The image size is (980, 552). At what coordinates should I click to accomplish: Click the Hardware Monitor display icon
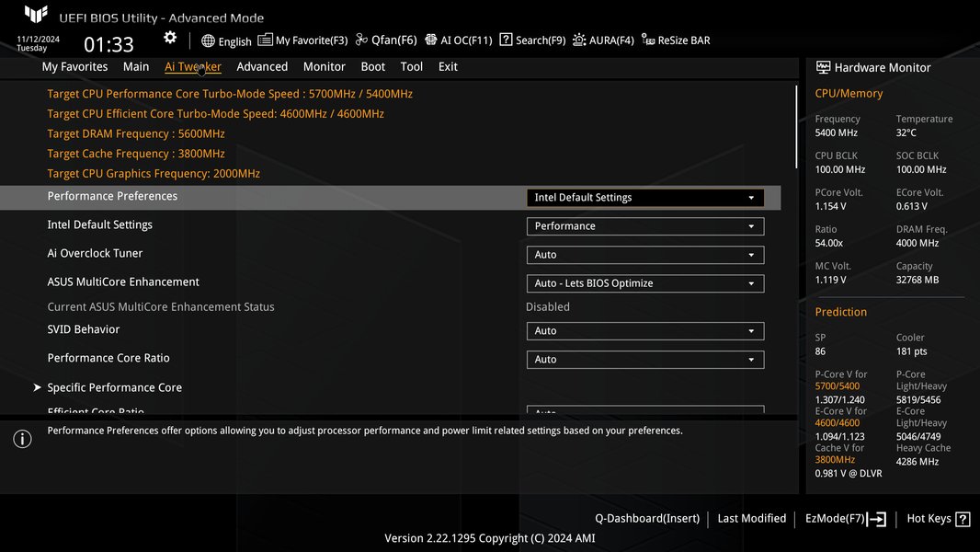click(x=823, y=67)
